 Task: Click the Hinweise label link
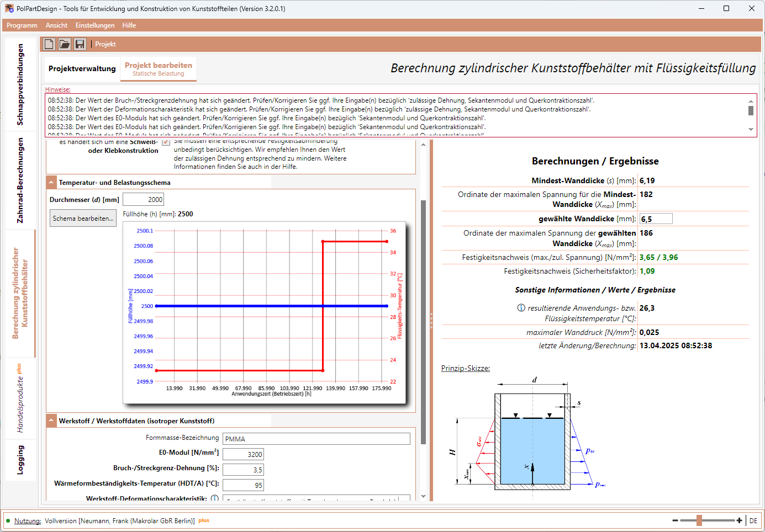pyautogui.click(x=58, y=89)
